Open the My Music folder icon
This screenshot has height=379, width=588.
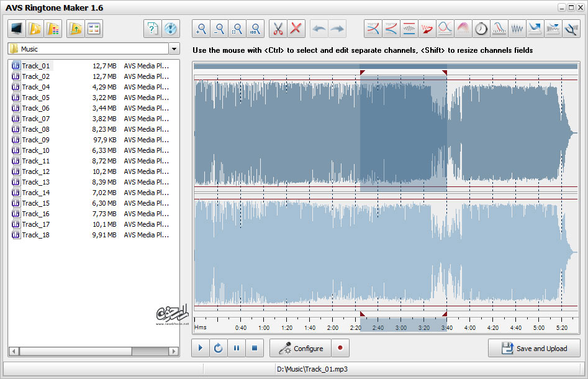[35, 29]
